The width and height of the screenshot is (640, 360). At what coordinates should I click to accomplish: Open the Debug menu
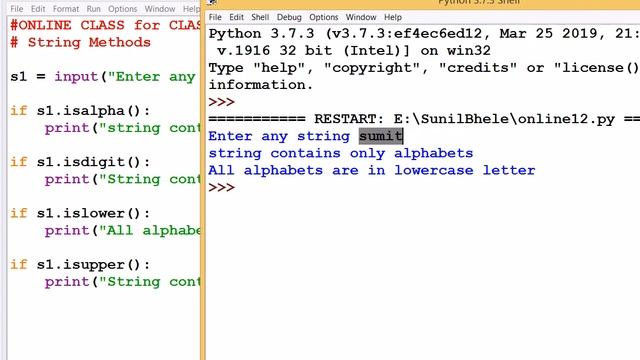tap(289, 17)
